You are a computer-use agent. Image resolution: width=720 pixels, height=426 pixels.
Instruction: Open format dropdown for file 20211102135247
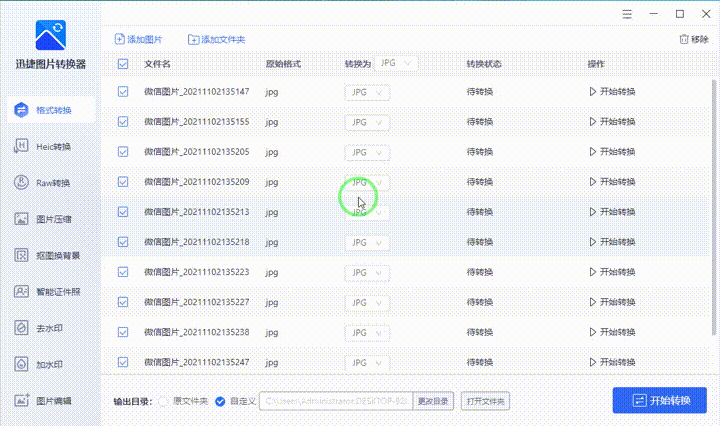pos(367,363)
